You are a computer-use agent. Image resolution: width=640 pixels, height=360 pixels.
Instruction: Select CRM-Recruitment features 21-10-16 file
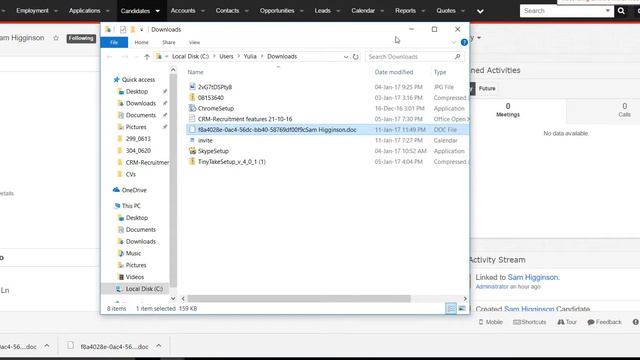(245, 119)
